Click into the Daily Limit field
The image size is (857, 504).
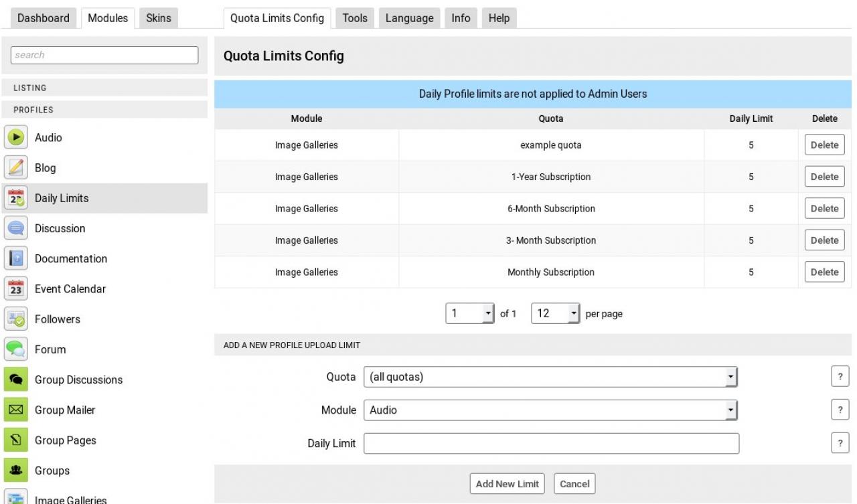click(551, 443)
